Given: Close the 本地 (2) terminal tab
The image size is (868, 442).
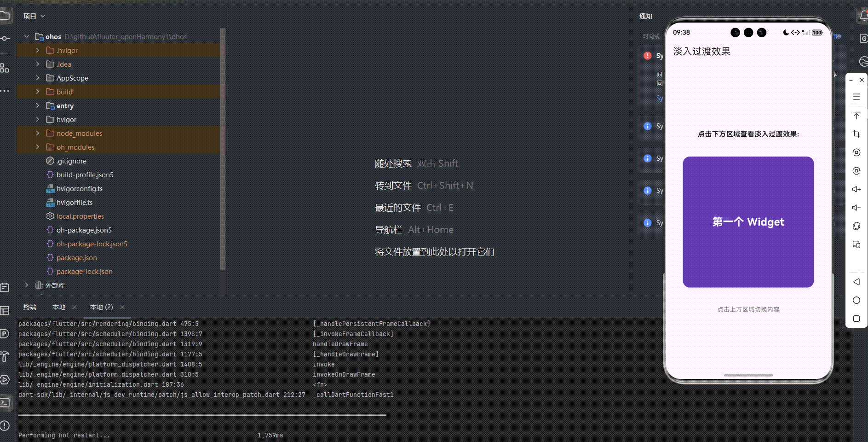Looking at the screenshot, I should 122,307.
